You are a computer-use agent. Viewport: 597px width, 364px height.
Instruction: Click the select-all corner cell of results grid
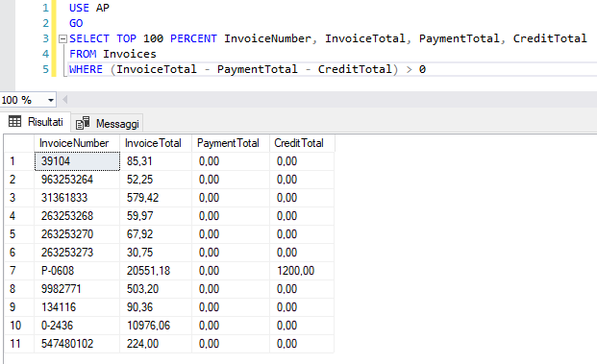pyautogui.click(x=19, y=143)
